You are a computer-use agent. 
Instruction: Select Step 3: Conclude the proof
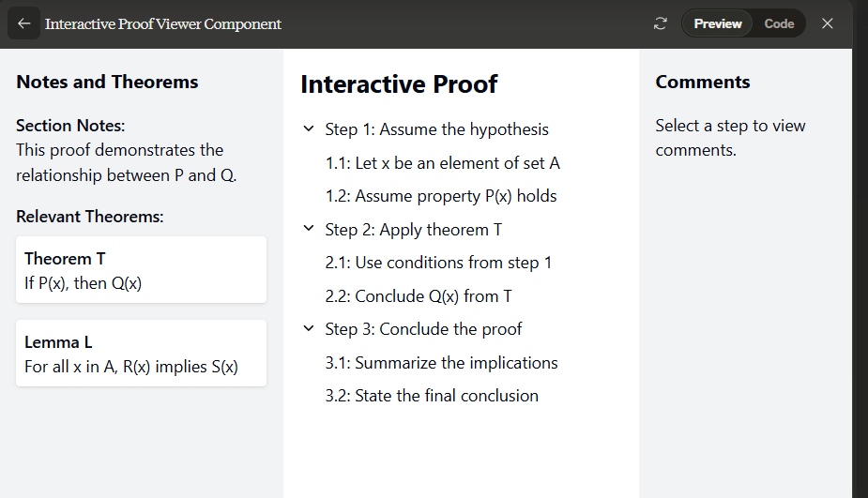[423, 329]
